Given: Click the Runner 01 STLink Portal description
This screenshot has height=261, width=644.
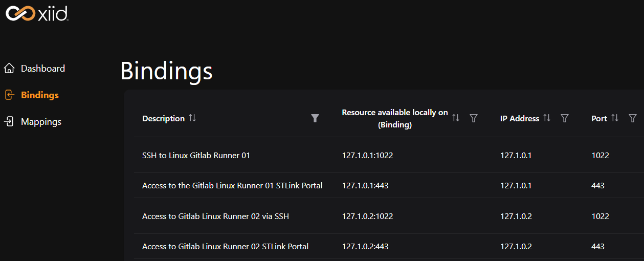Looking at the screenshot, I should (x=232, y=186).
